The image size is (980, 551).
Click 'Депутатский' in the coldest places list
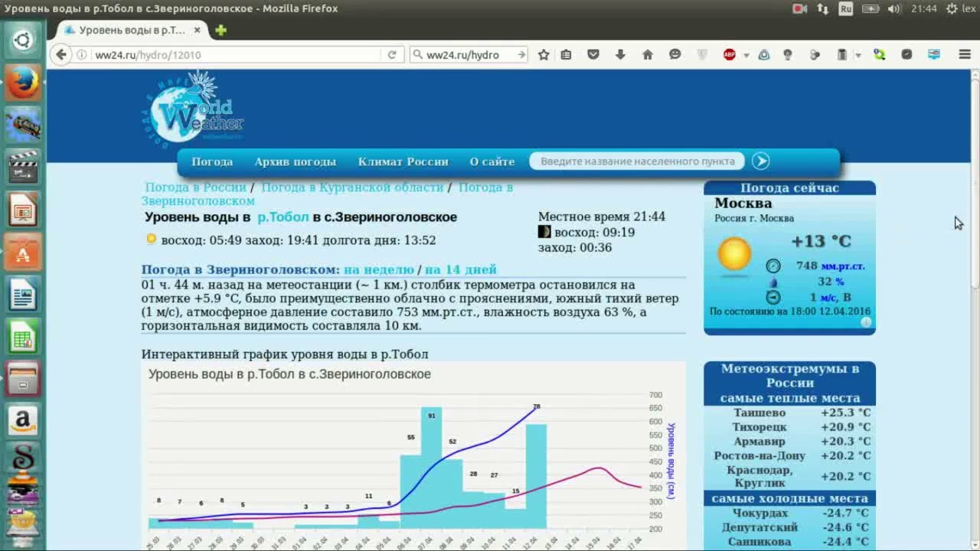coord(759,528)
